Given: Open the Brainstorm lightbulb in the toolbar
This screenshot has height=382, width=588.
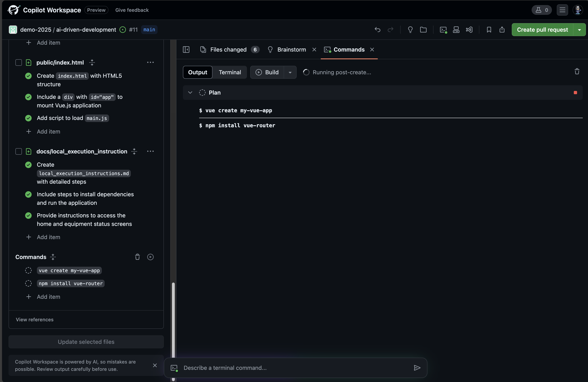Looking at the screenshot, I should click(x=410, y=30).
